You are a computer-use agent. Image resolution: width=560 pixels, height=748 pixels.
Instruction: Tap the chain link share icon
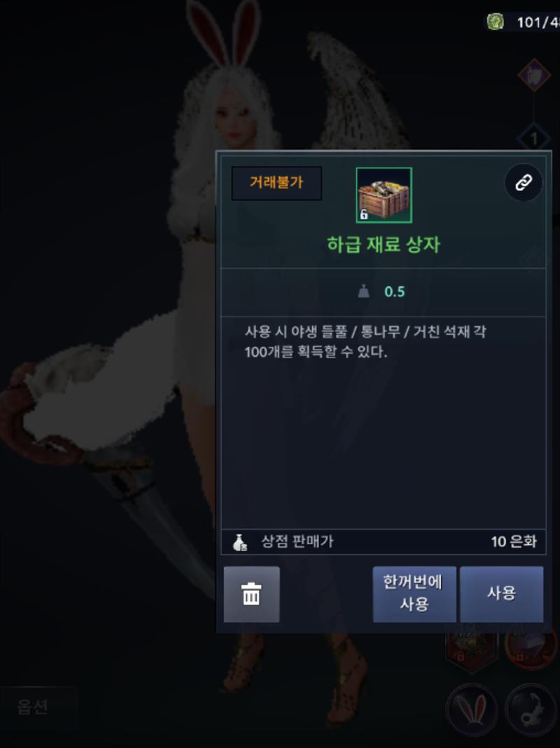pos(523,182)
